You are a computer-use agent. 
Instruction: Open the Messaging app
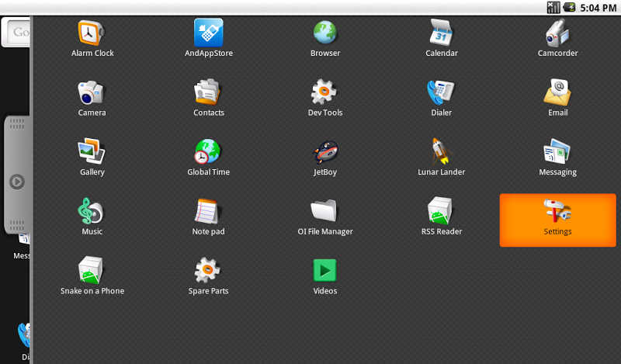coord(557,158)
